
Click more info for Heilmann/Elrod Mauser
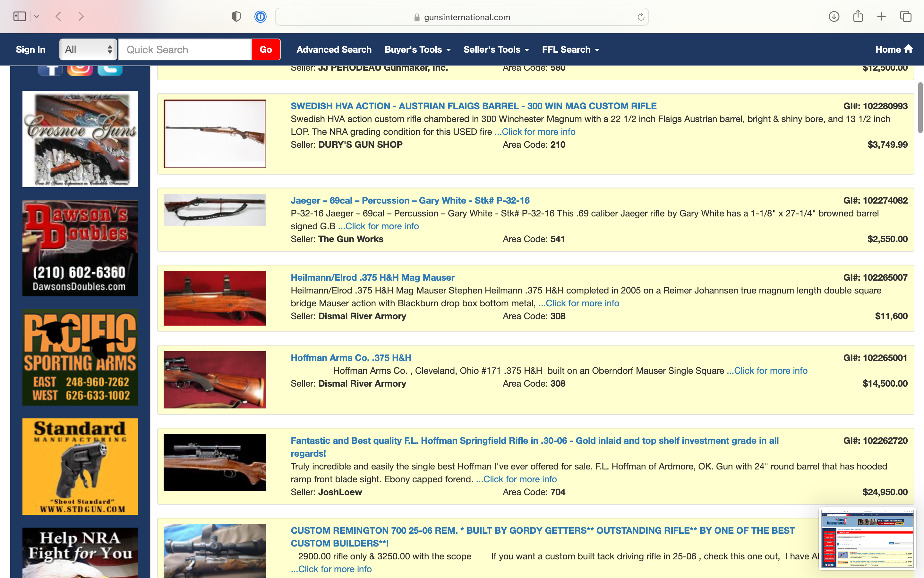[x=579, y=303]
